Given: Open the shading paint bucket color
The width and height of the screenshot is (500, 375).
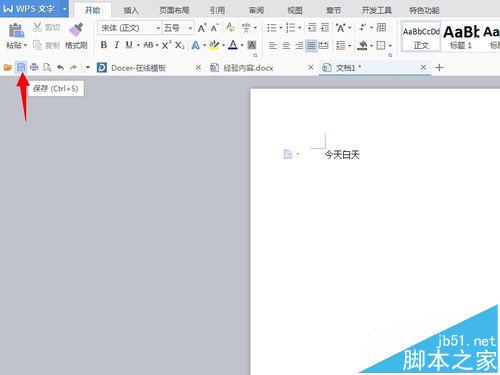Looking at the screenshot, I should [x=362, y=45].
